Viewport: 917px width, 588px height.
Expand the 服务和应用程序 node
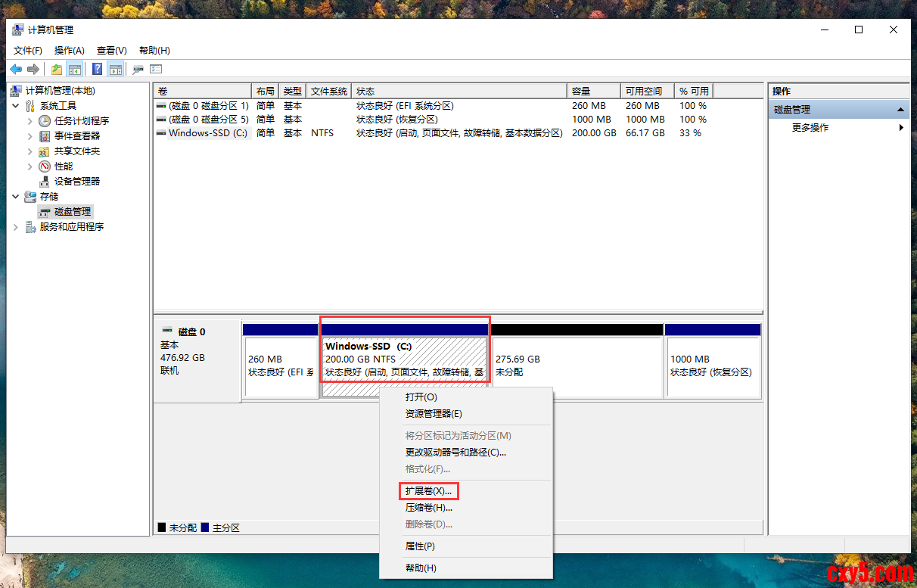point(17,227)
